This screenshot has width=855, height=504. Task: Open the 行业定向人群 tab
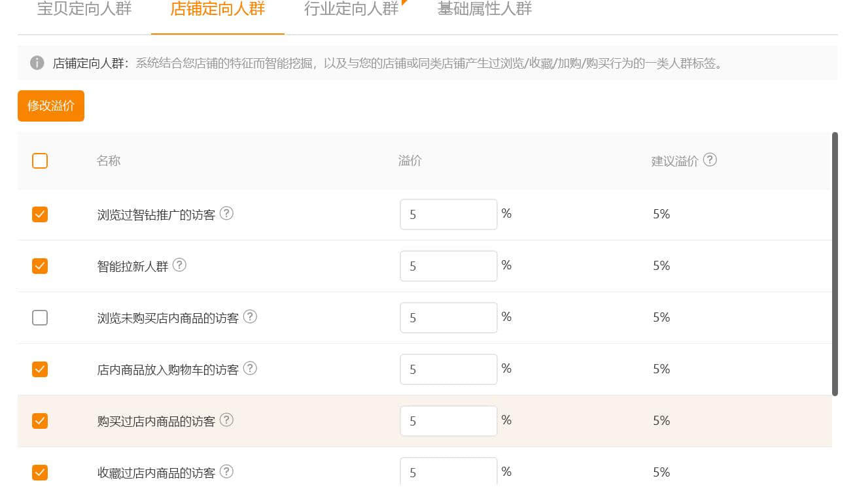pyautogui.click(x=351, y=9)
